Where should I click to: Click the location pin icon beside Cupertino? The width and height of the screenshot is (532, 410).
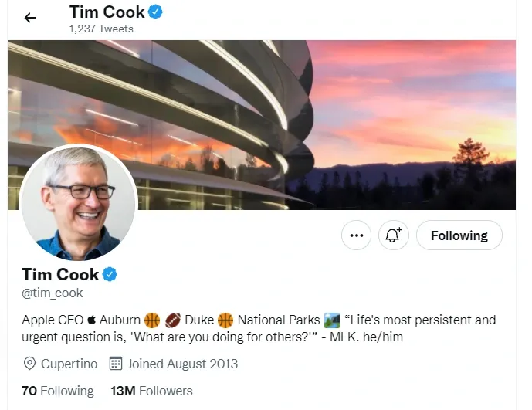coord(30,363)
